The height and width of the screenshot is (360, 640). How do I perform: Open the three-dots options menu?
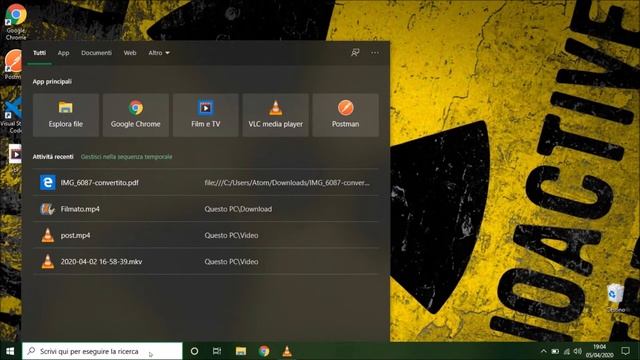pyautogui.click(x=375, y=53)
